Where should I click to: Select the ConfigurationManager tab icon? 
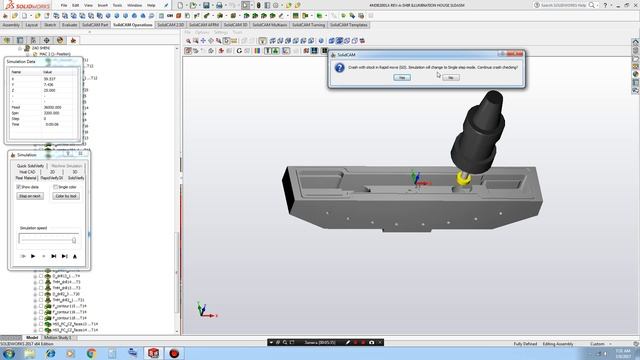pos(33,40)
